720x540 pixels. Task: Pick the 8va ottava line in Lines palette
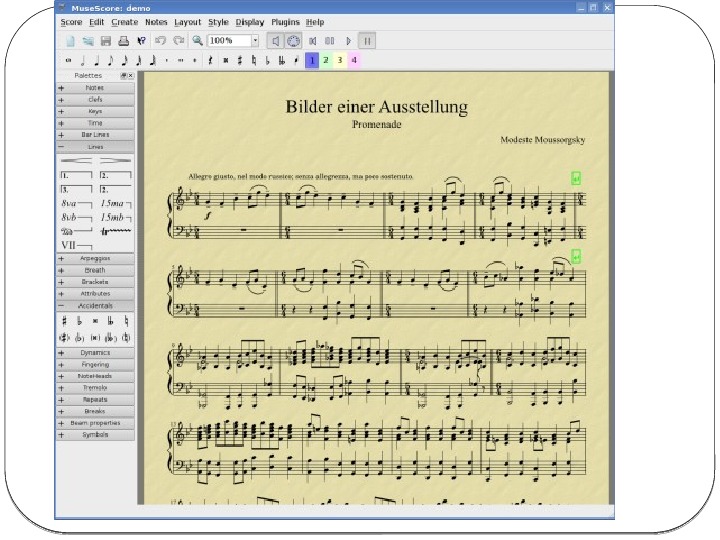coord(76,203)
